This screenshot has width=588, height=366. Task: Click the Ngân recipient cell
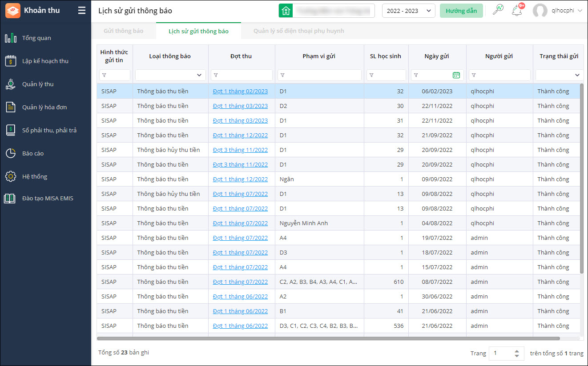tap(319, 179)
